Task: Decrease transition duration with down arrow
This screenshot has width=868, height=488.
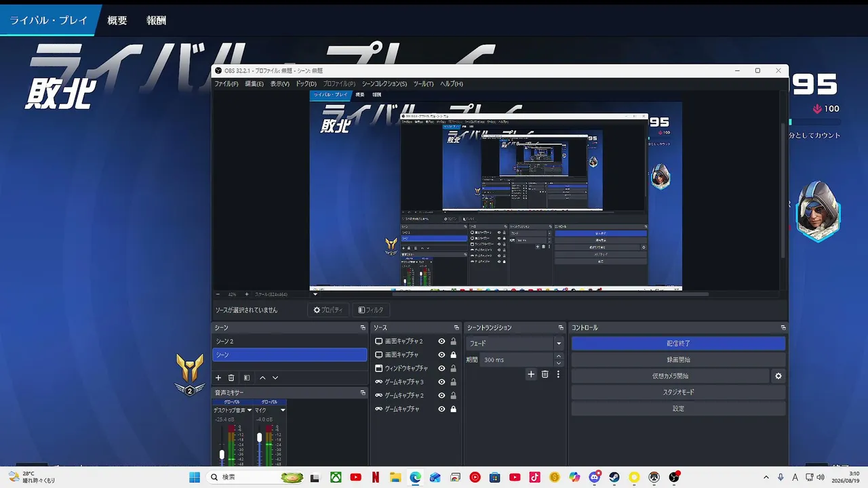Action: pos(559,363)
